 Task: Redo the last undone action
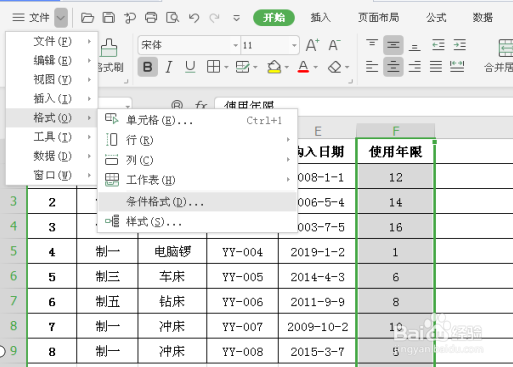(214, 17)
